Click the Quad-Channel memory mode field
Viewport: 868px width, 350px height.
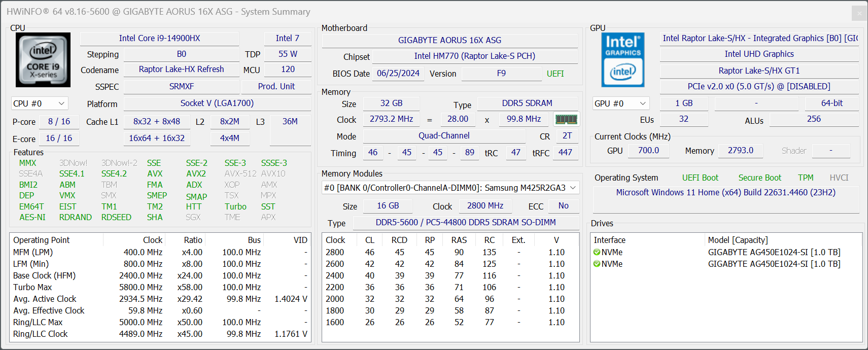click(x=444, y=136)
